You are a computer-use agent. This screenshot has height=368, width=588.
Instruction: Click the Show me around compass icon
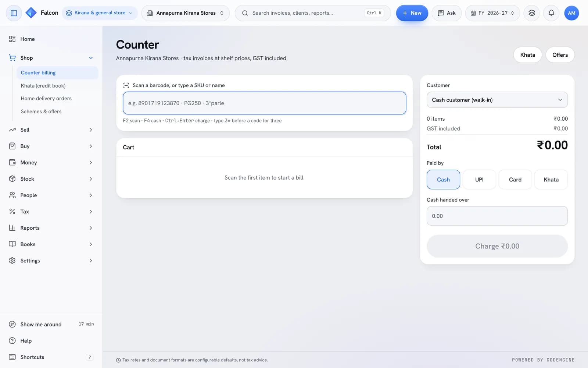point(12,324)
